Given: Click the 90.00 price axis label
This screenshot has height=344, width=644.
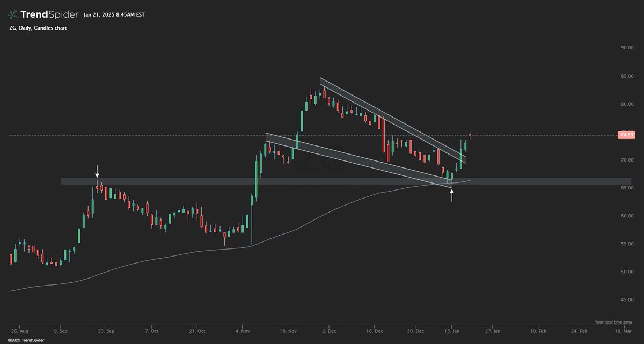Looking at the screenshot, I should tap(627, 48).
